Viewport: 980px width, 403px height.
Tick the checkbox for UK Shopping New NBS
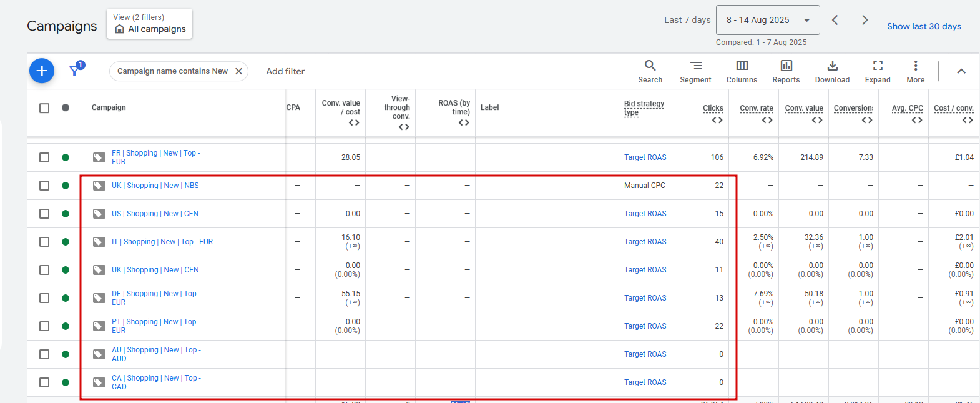pyautogui.click(x=44, y=186)
